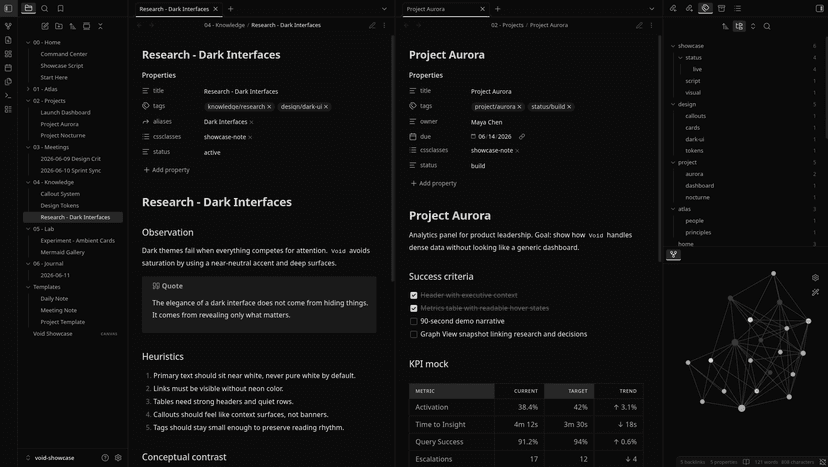Uncheck 'Header with executive context' task
The height and width of the screenshot is (467, 828).
coord(413,295)
